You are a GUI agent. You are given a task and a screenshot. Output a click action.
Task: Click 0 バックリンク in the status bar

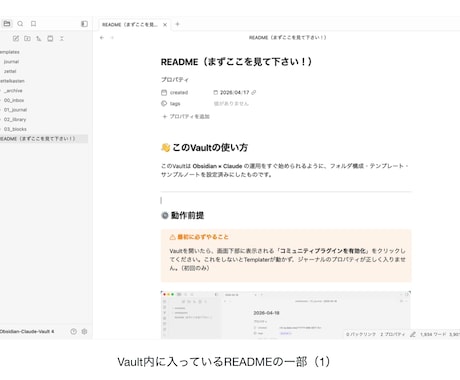point(361,334)
